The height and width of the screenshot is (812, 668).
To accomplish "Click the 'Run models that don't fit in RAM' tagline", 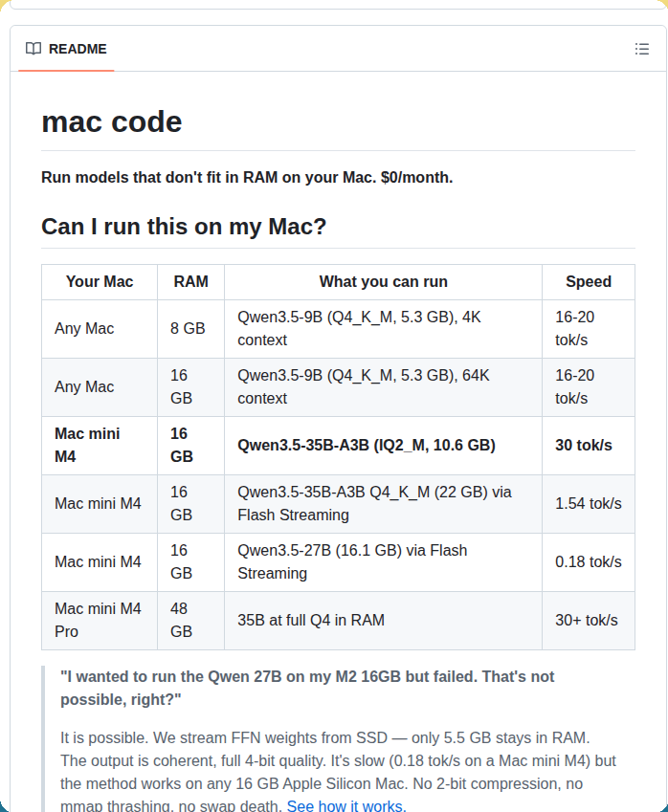I will click(x=247, y=178).
